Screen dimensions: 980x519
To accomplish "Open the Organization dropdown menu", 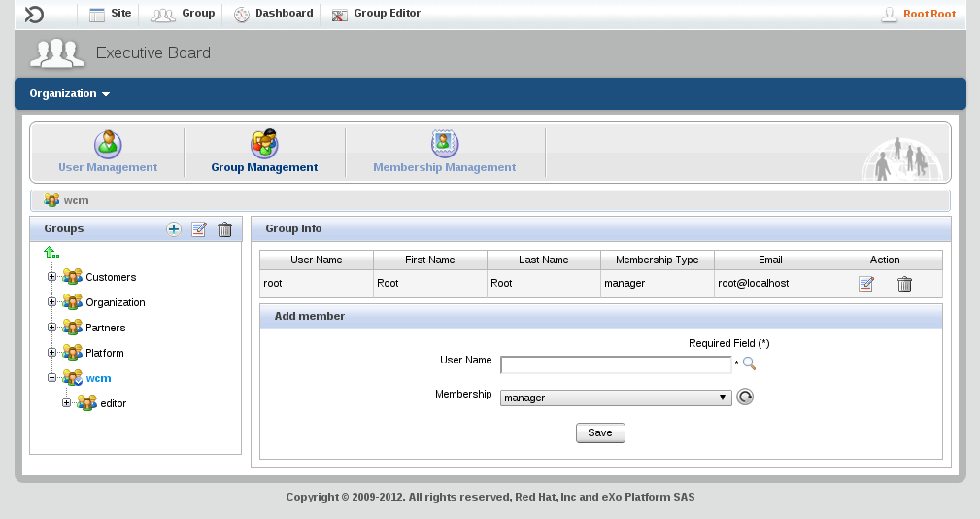I will pos(69,94).
